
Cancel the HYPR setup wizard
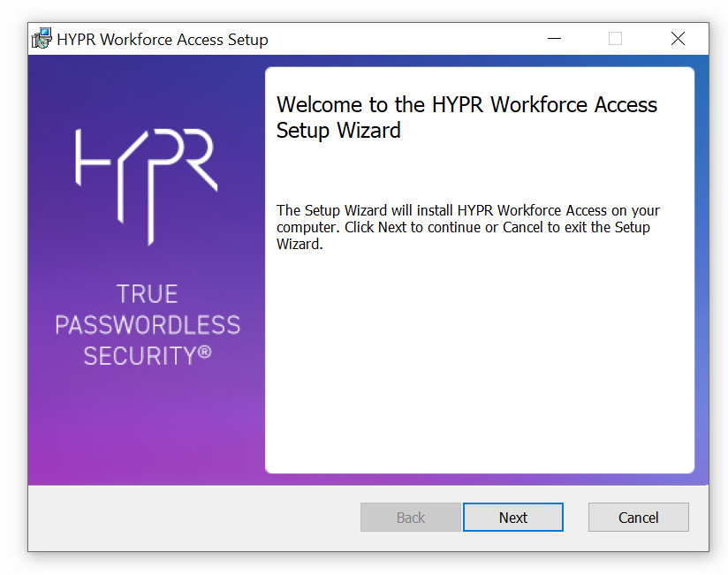639,517
